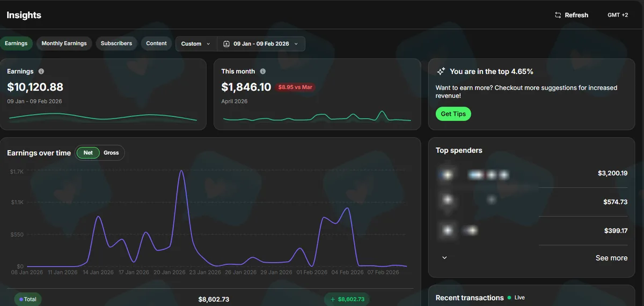
Task: Click the green Live indicator dot
Action: tap(509, 297)
